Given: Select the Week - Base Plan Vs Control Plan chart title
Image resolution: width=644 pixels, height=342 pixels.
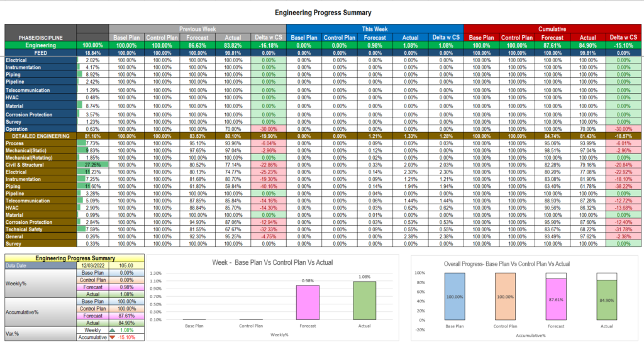Looking at the screenshot, I should point(272,262).
